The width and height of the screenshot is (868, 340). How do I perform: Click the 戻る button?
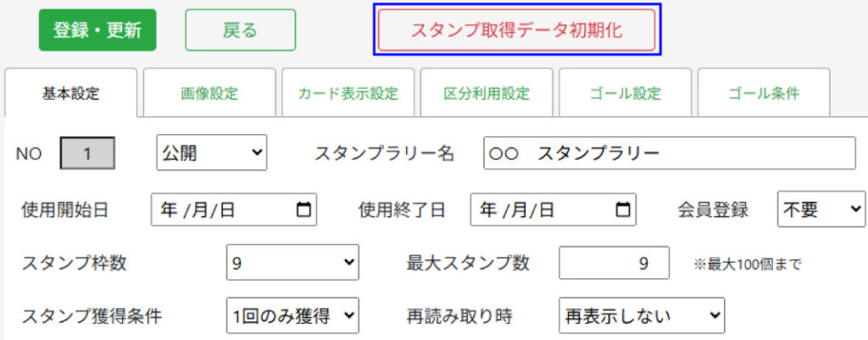coord(240,30)
